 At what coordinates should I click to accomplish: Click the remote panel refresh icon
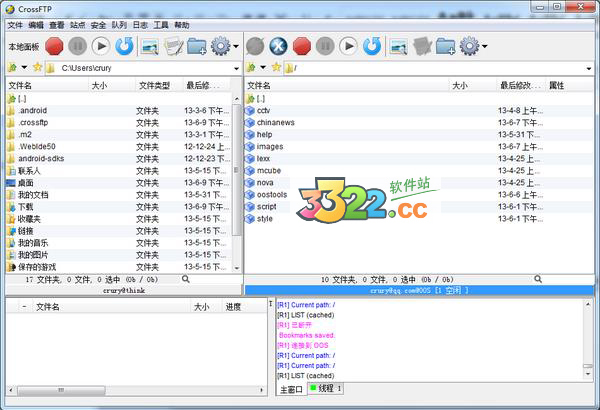(x=371, y=46)
